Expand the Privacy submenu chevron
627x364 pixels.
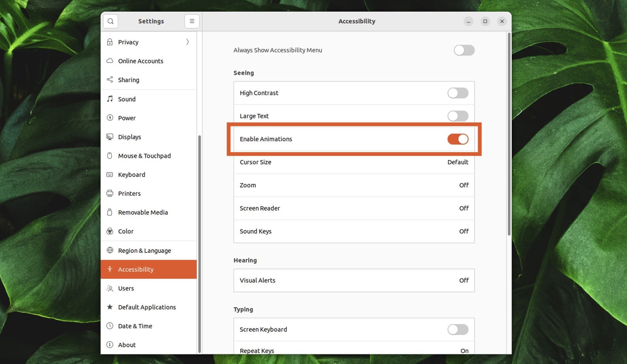coord(187,42)
